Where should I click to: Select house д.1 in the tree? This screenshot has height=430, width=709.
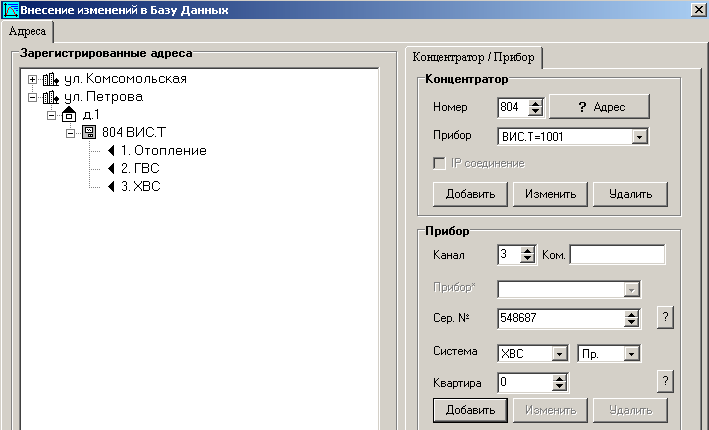coord(91,114)
